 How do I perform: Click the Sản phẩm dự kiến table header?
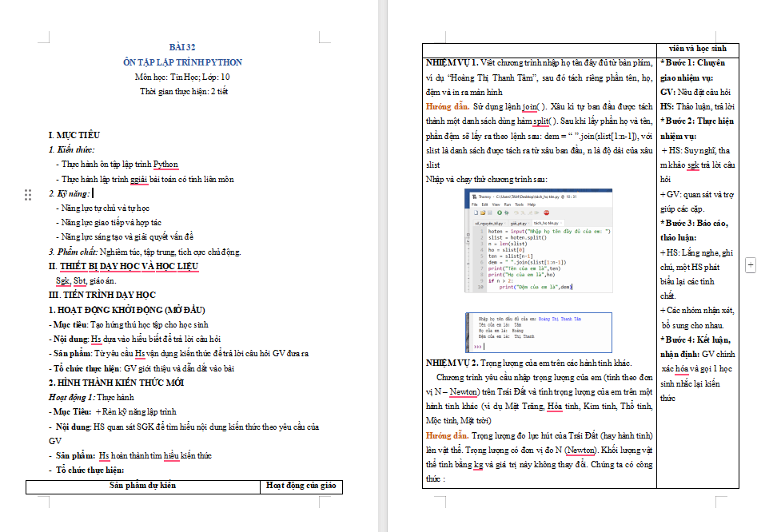point(143,486)
